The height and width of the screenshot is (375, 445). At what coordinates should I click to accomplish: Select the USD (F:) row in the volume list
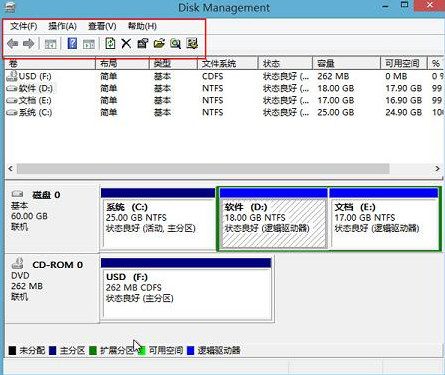[x=224, y=76]
